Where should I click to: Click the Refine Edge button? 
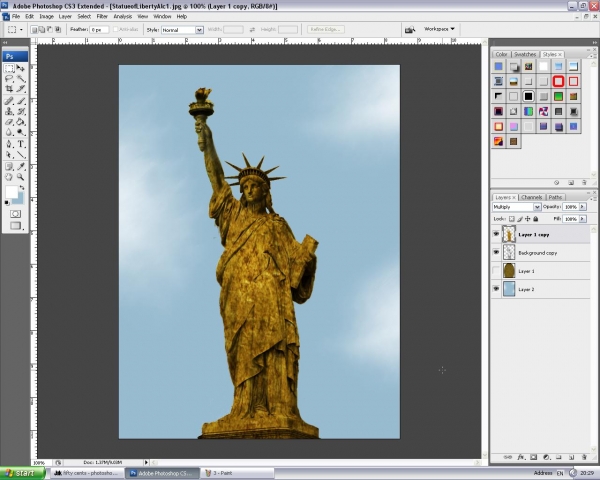pos(326,29)
